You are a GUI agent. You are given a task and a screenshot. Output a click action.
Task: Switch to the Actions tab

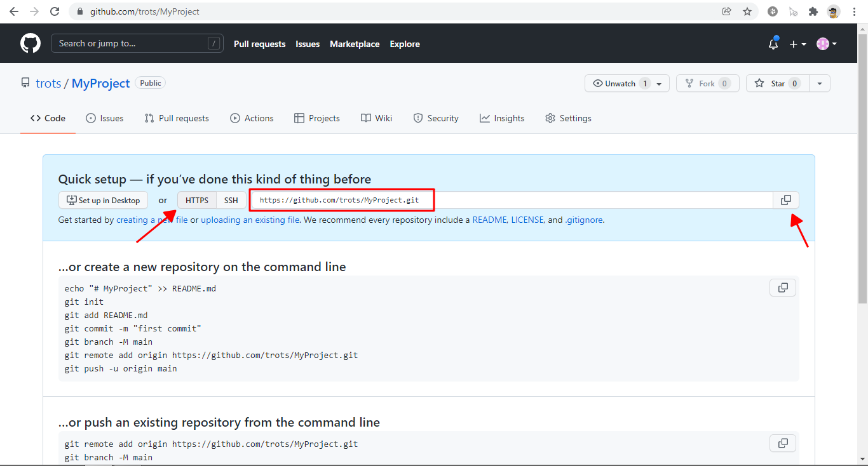pyautogui.click(x=252, y=118)
